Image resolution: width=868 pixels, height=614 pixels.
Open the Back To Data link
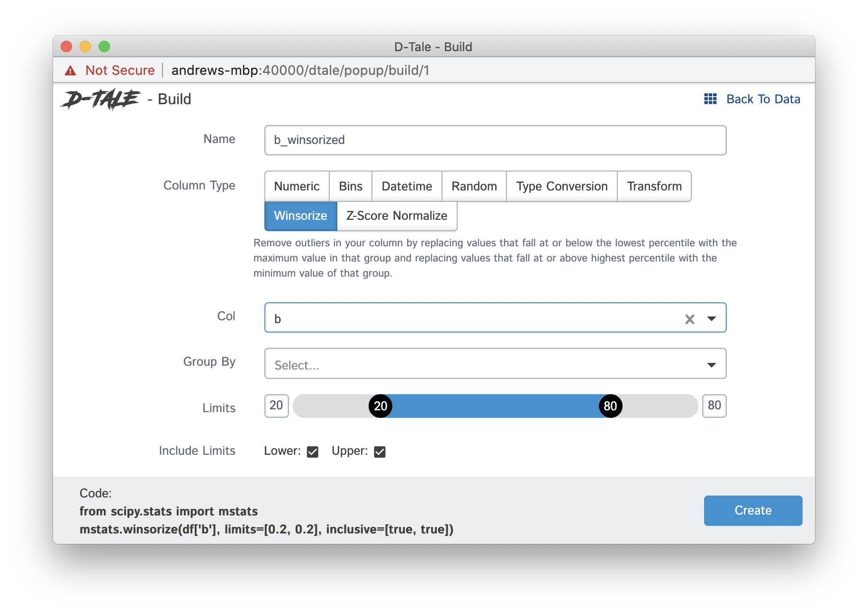click(763, 99)
